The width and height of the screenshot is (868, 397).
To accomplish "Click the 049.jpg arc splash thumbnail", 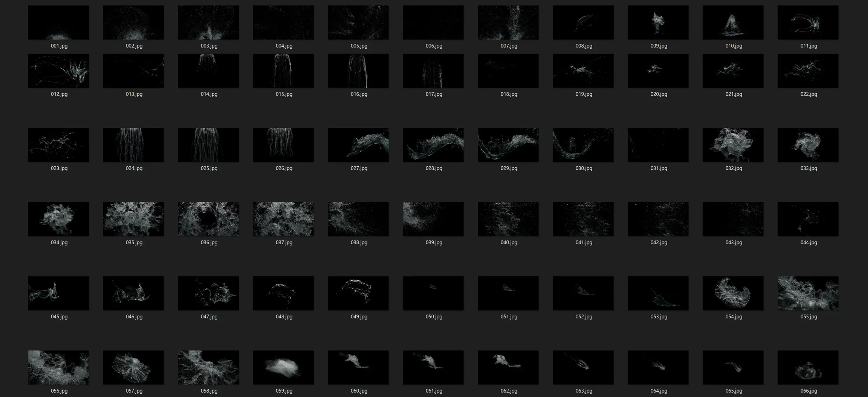I will pyautogui.click(x=358, y=293).
